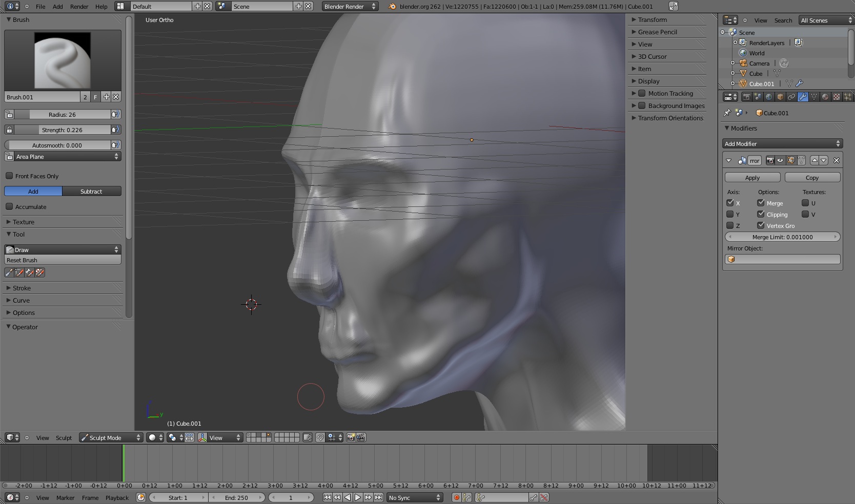Click the brush Strength slider
Viewport: 855px width, 504px height.
tap(62, 130)
